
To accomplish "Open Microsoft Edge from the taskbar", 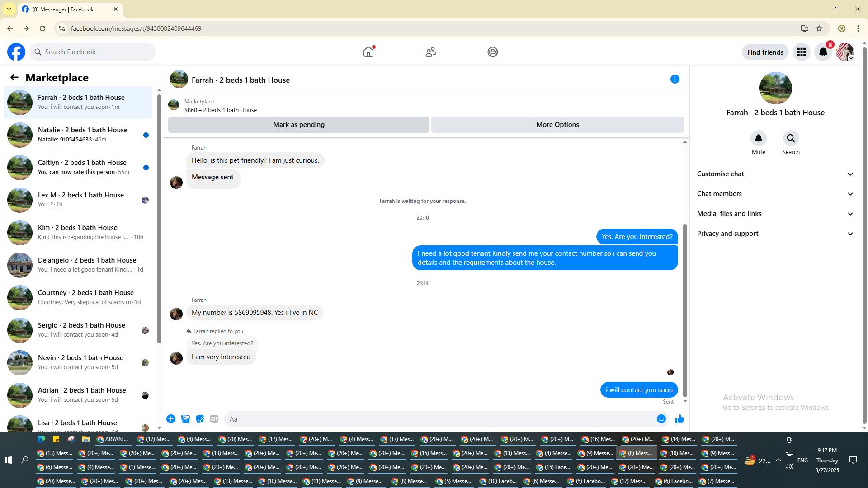I will click(41, 439).
